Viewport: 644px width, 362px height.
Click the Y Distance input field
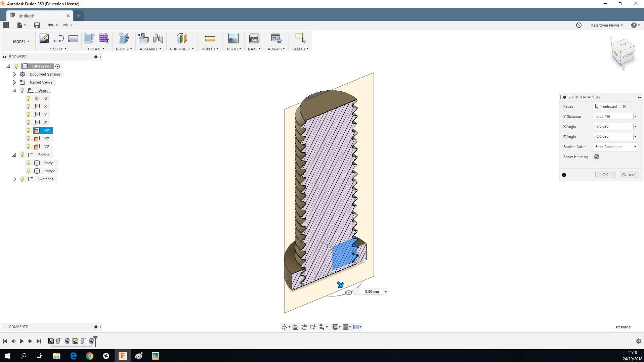(613, 117)
